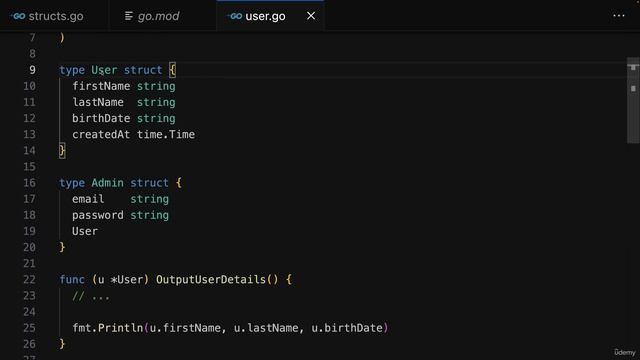Click line number 16 in gutter

(29, 183)
